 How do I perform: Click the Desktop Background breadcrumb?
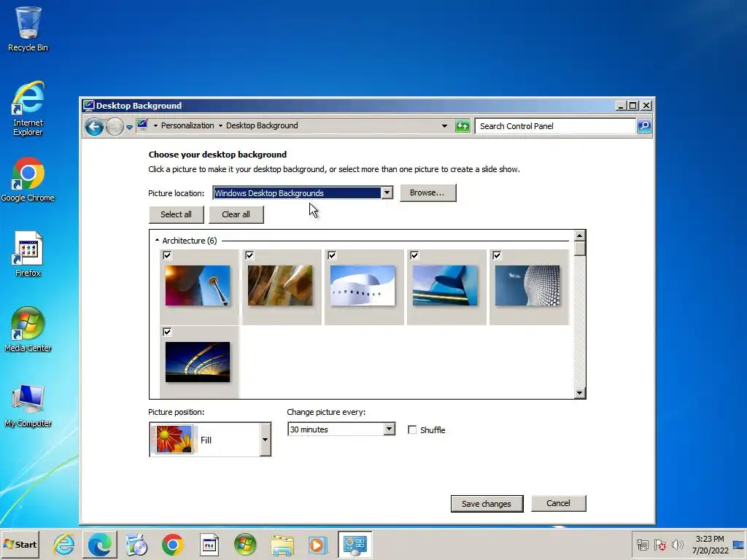point(262,125)
